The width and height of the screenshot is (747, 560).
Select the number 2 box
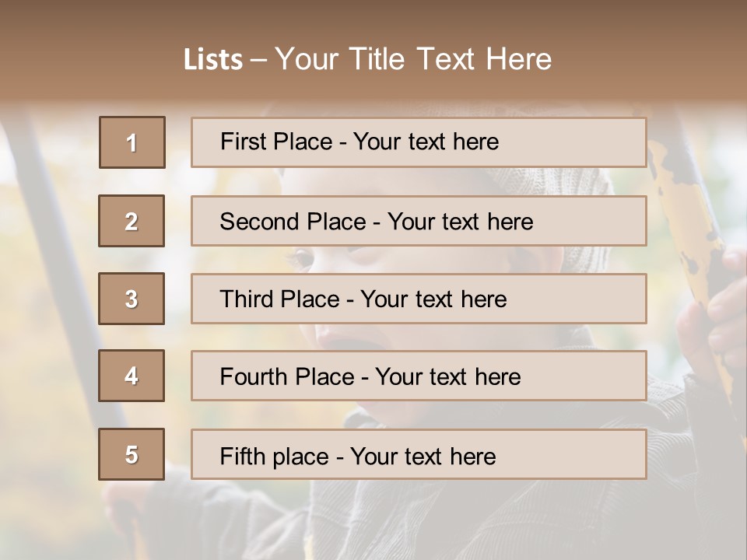132,221
